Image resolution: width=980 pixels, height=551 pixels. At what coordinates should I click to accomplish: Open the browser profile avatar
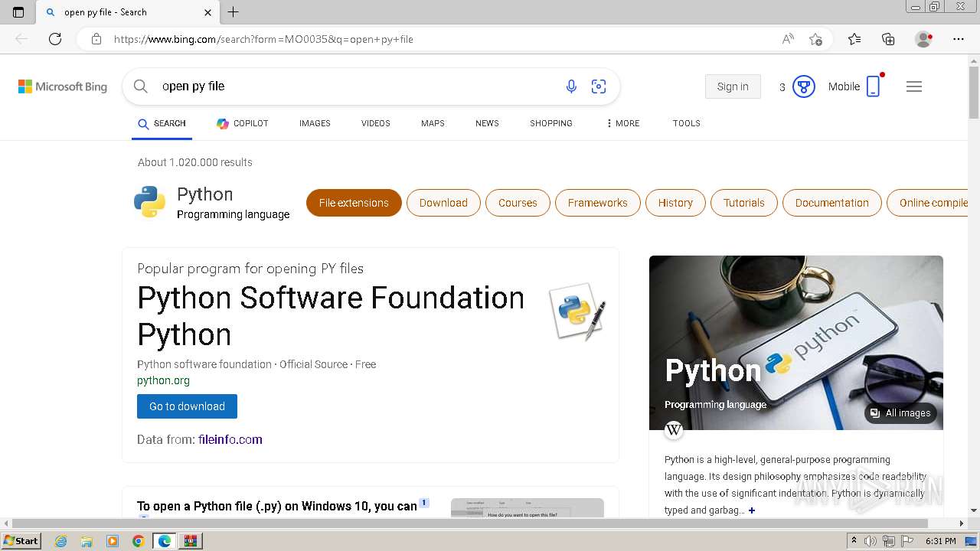coord(923,39)
